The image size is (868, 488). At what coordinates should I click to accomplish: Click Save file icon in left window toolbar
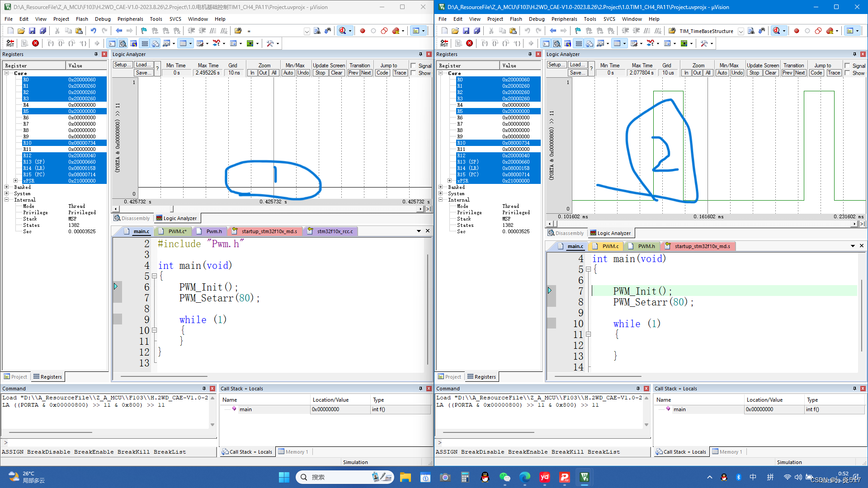point(32,31)
